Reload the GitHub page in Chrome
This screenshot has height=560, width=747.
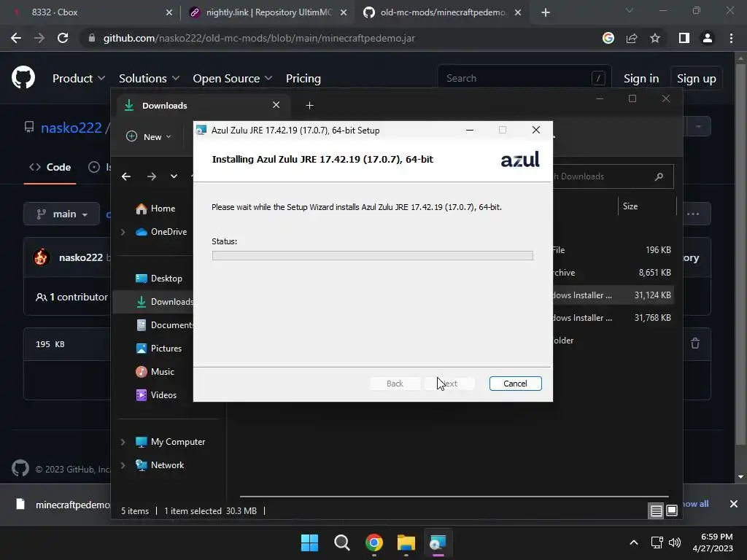coord(63,38)
